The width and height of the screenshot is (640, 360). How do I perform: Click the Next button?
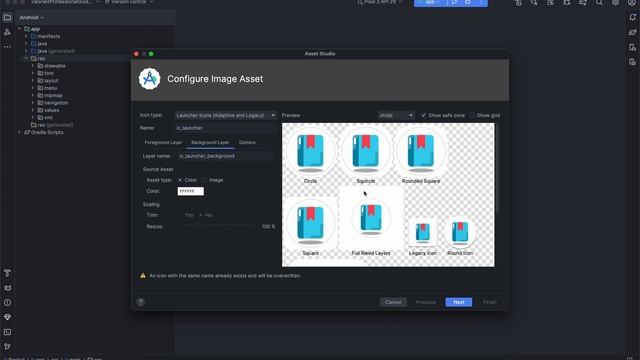459,302
